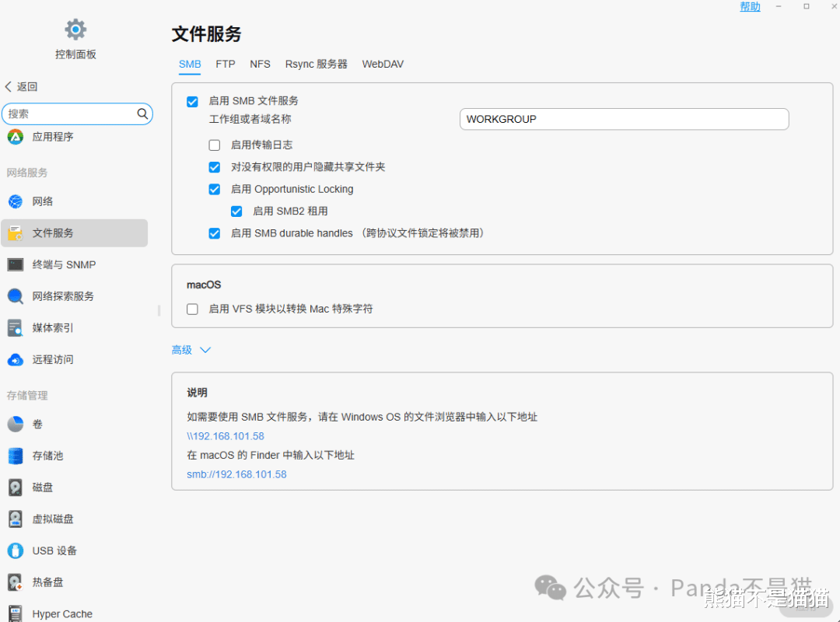Screen dimensions: 840x622
Task: Switch to the FTP tab
Action: [226, 65]
